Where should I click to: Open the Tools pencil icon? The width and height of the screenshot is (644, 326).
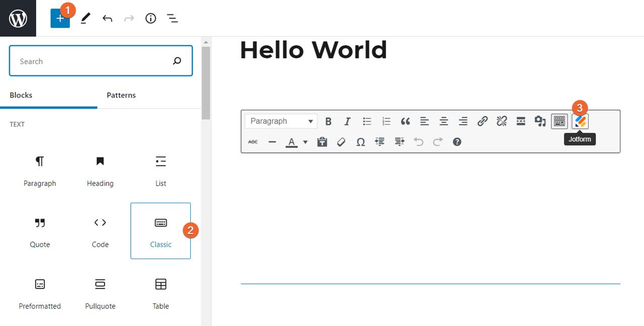click(85, 19)
